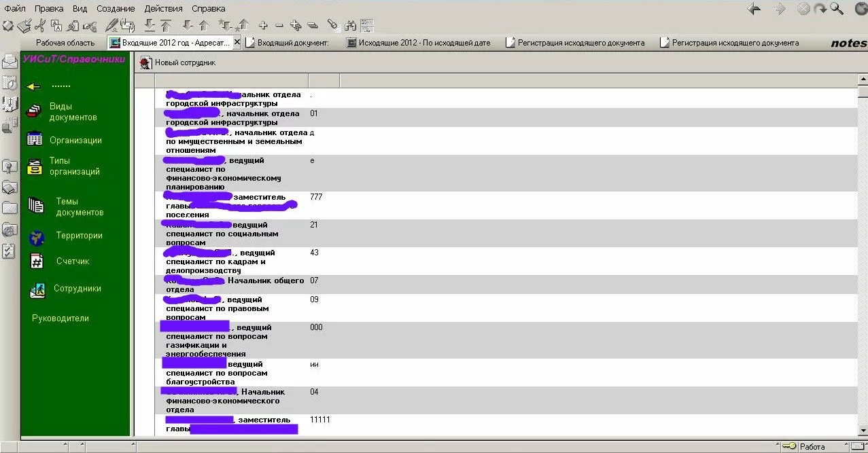
Task: Click the Новый сотрудник button
Action: coord(177,62)
